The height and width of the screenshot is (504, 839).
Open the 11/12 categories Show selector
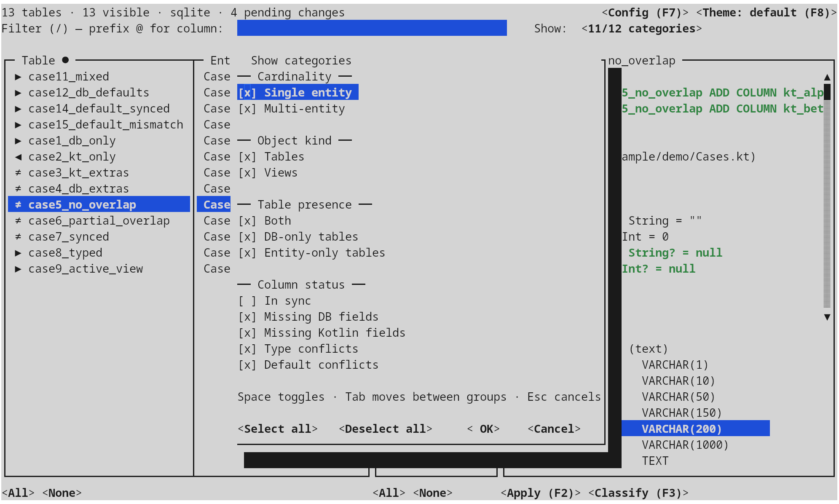click(642, 29)
